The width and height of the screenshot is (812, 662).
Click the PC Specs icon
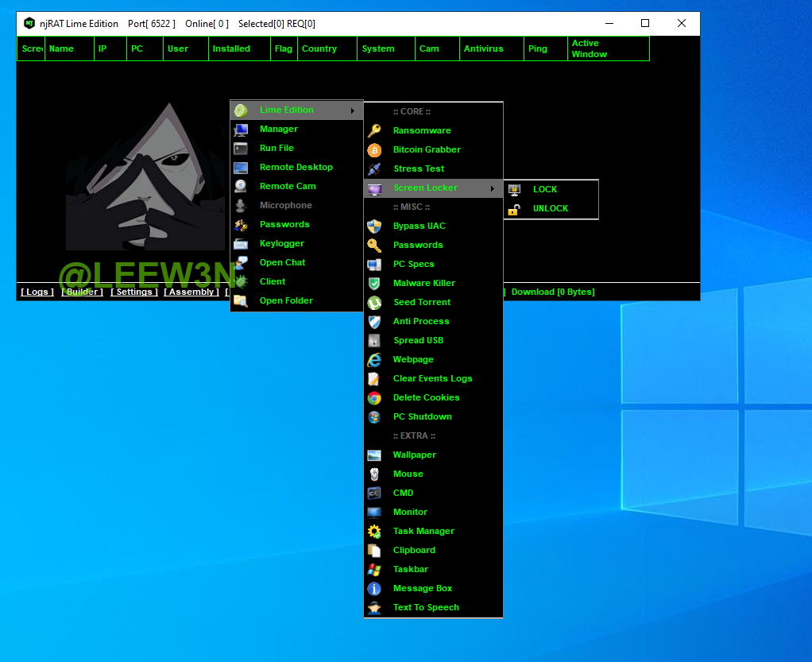tap(374, 264)
